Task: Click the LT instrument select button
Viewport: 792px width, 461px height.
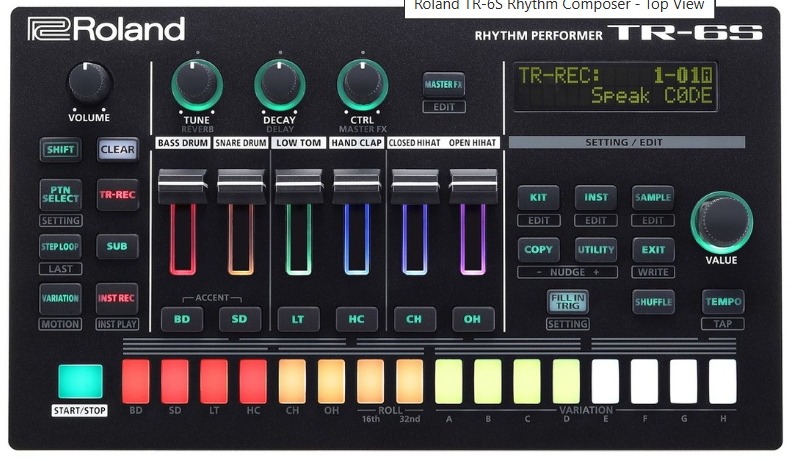Action: click(298, 319)
